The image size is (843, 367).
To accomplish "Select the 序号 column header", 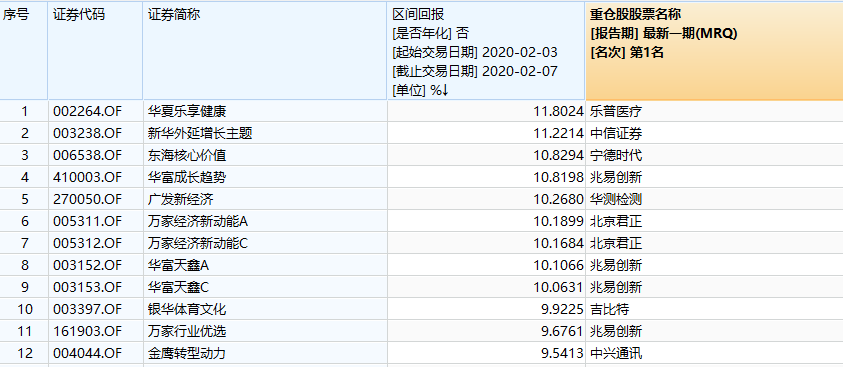I will click(x=24, y=51).
